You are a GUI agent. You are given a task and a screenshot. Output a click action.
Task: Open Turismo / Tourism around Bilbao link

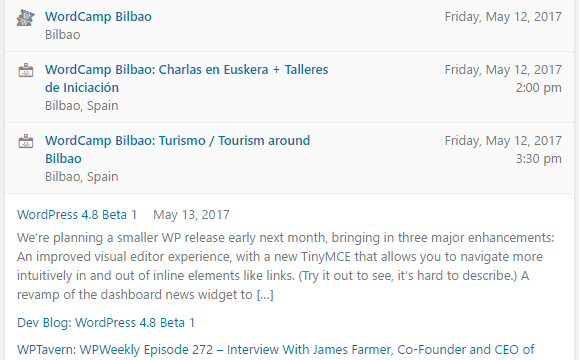tap(178, 149)
